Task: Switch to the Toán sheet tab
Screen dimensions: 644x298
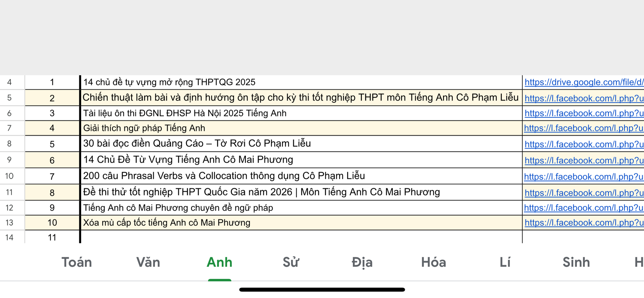Action: coord(76,262)
